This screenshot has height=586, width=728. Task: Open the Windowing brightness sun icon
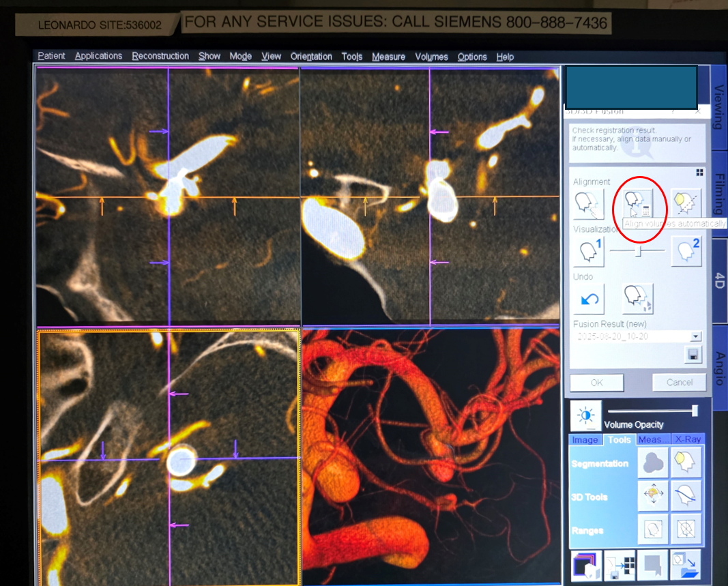(x=585, y=415)
